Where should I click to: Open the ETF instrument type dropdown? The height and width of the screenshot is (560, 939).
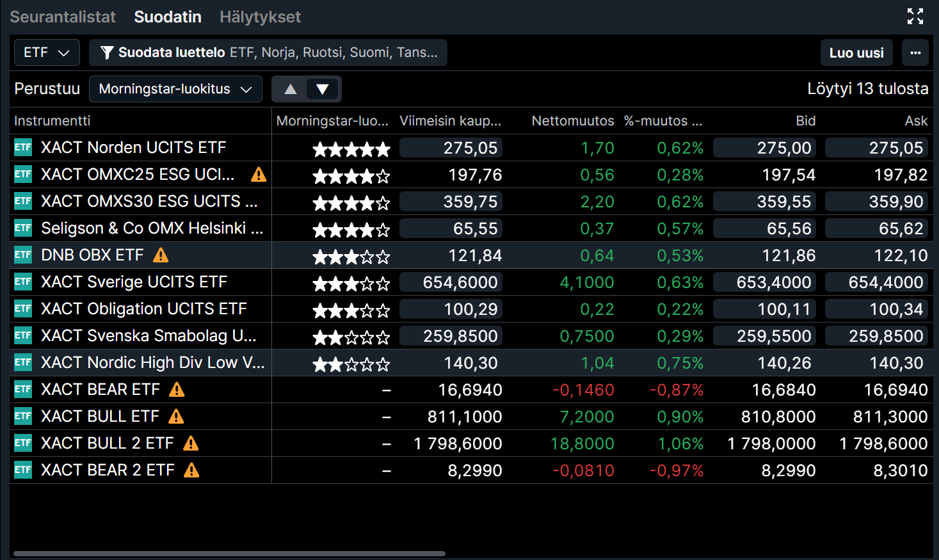(x=47, y=52)
